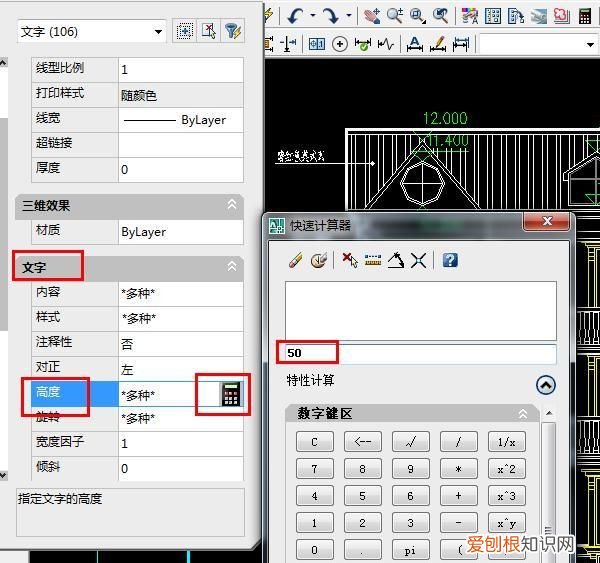The width and height of the screenshot is (600, 563).
Task: Choose the Zoom Window tool
Action: click(x=417, y=16)
